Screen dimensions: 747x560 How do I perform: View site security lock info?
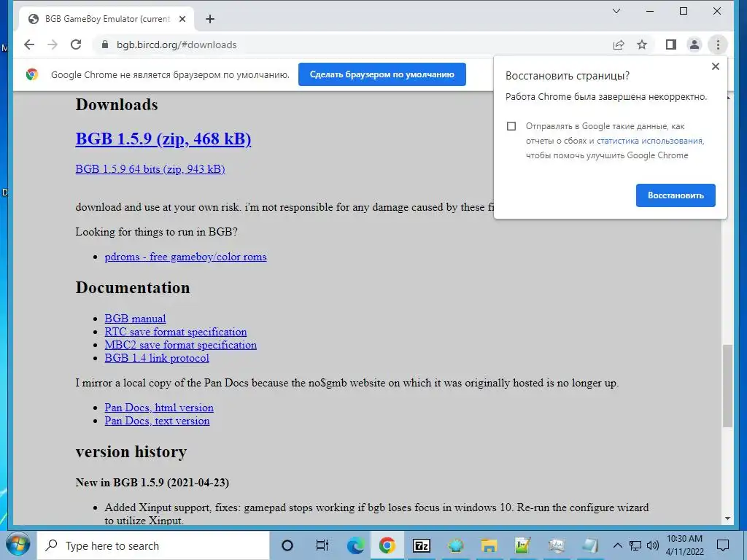(x=105, y=44)
